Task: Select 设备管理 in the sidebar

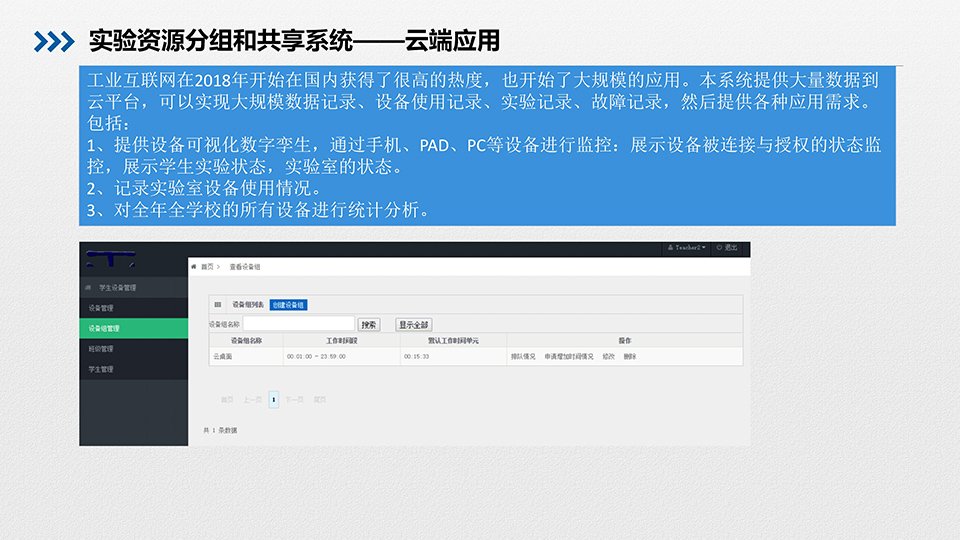Action: [101, 308]
